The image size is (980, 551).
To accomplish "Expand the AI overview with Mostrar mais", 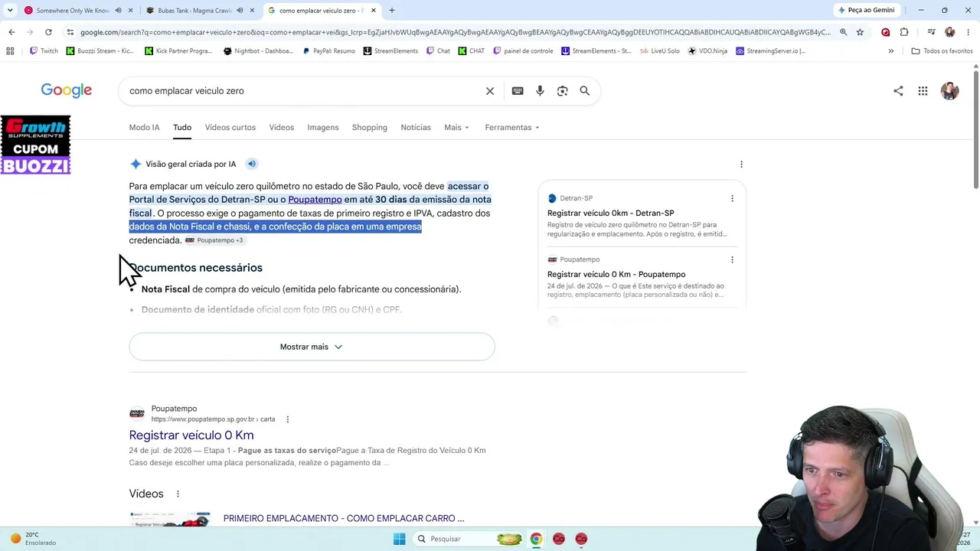I will coord(312,347).
